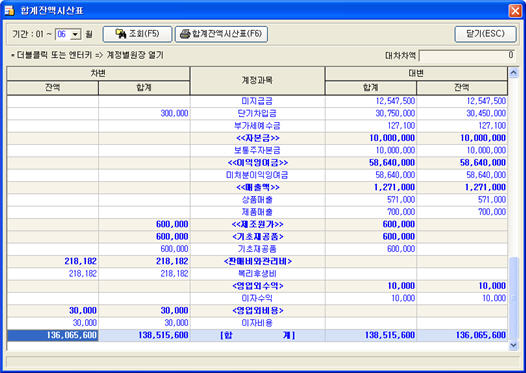This screenshot has height=373, width=526.
Task: Click the 닫기(ESC) button
Action: (485, 34)
